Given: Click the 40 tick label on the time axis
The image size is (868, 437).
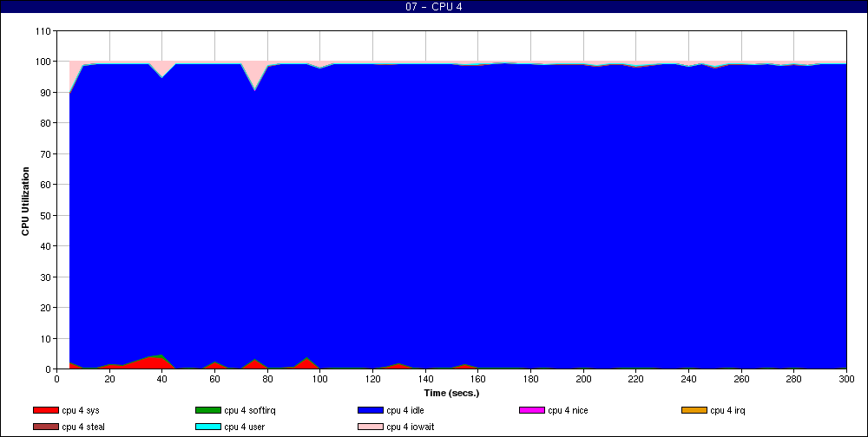Looking at the screenshot, I should 161,379.
